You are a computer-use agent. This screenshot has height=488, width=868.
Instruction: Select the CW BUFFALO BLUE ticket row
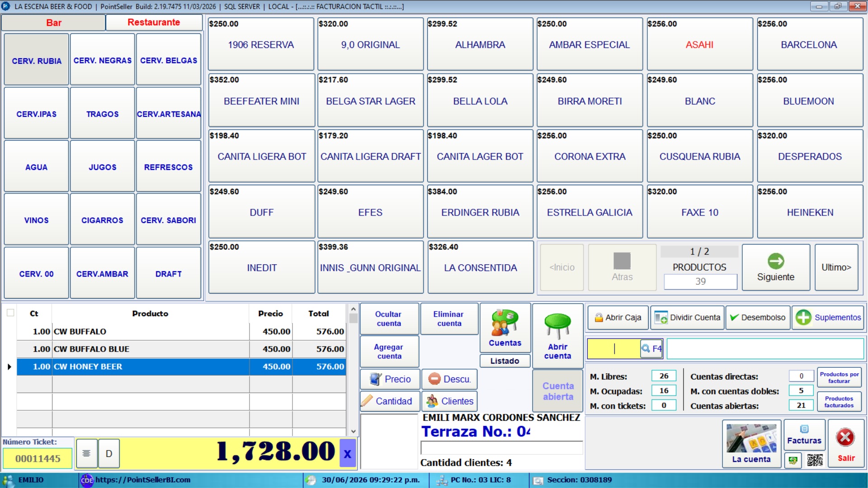pyautogui.click(x=181, y=349)
